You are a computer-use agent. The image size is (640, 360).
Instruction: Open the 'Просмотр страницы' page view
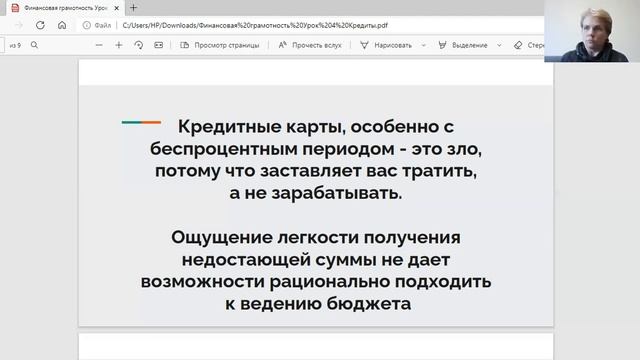(220, 45)
